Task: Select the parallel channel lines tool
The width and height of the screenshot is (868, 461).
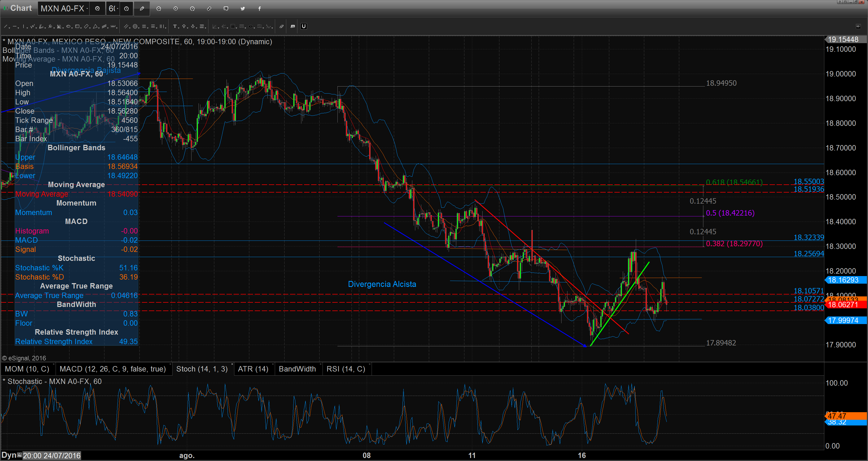Action: point(126,26)
